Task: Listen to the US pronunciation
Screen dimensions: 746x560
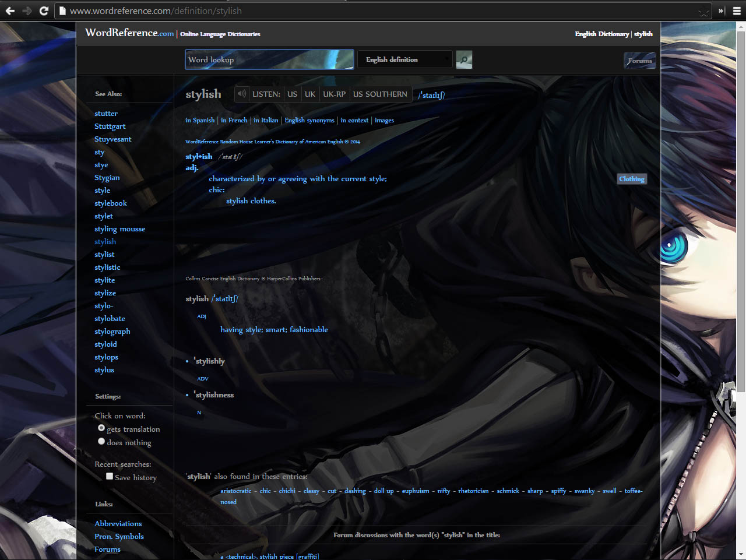Action: point(292,94)
